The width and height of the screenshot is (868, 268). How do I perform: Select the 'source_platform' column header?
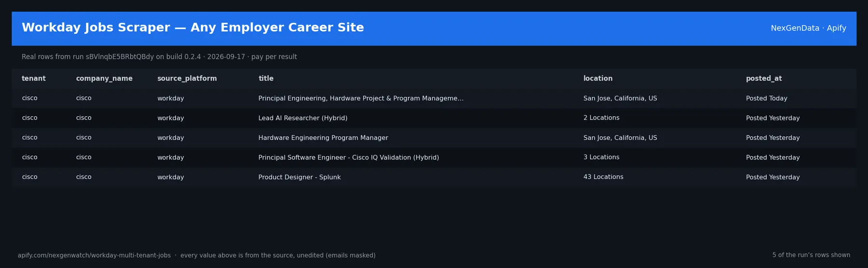pyautogui.click(x=187, y=79)
